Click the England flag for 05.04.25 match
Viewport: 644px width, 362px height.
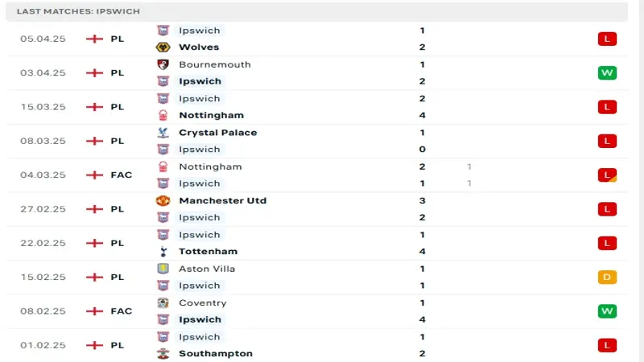pyautogui.click(x=94, y=39)
